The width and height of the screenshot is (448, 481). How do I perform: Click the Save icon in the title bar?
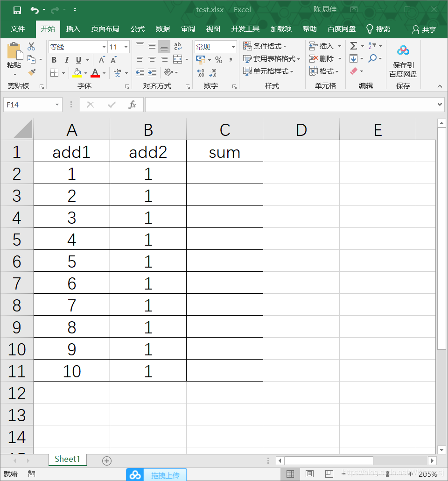17,10
